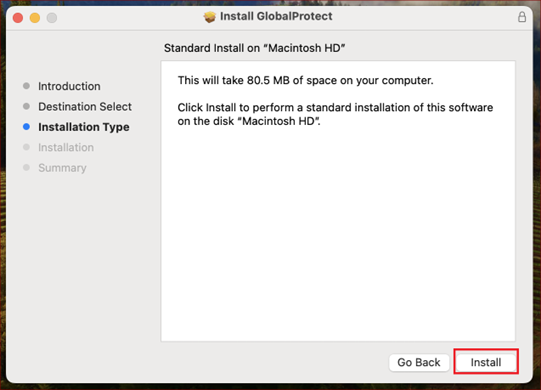Click the padlock icon in the title bar

[522, 17]
